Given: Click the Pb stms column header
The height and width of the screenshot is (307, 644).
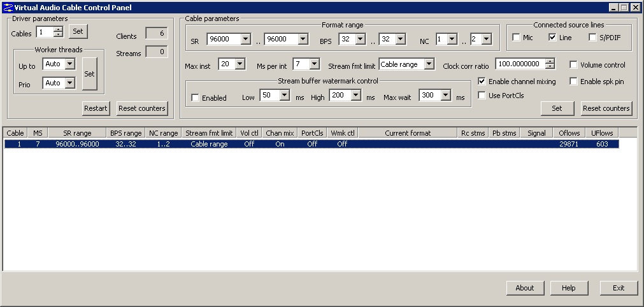Looking at the screenshot, I should pyautogui.click(x=504, y=133).
